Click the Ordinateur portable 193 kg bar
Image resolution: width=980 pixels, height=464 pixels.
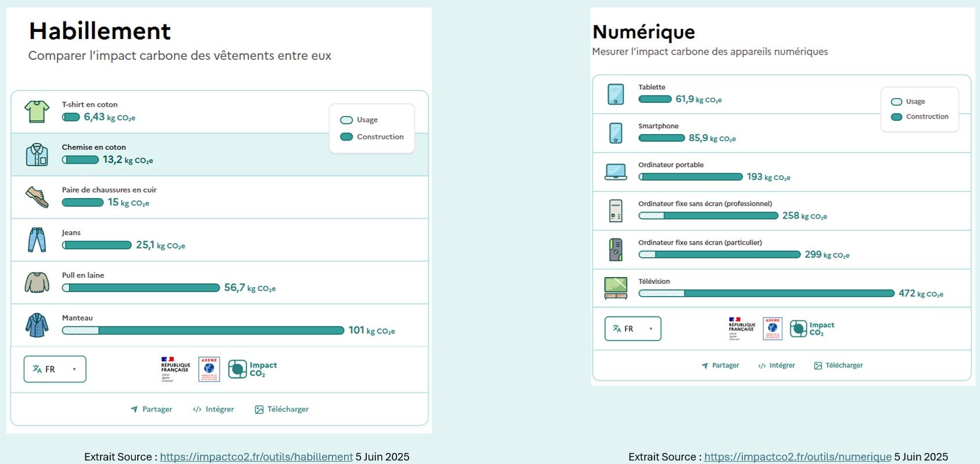coord(691,177)
